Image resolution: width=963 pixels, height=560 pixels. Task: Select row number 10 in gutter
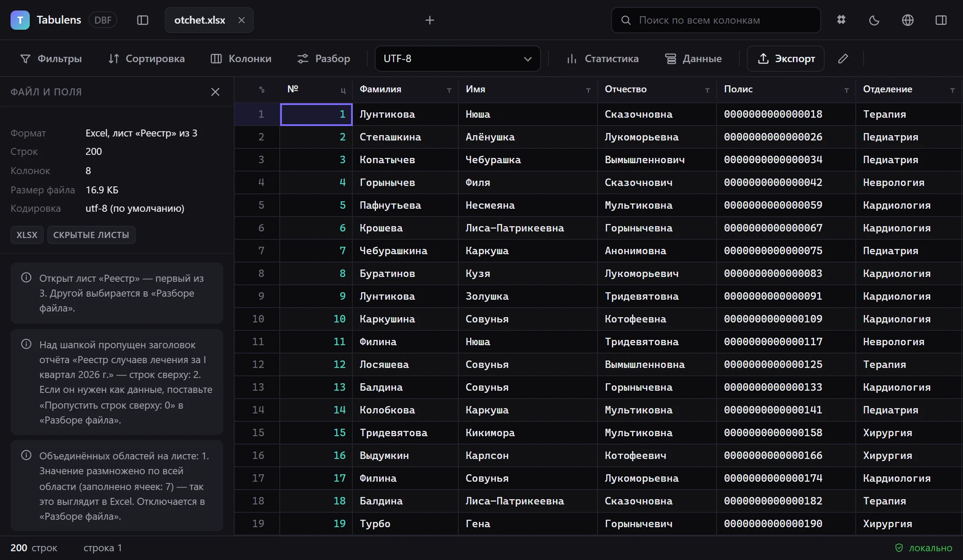[x=257, y=319]
